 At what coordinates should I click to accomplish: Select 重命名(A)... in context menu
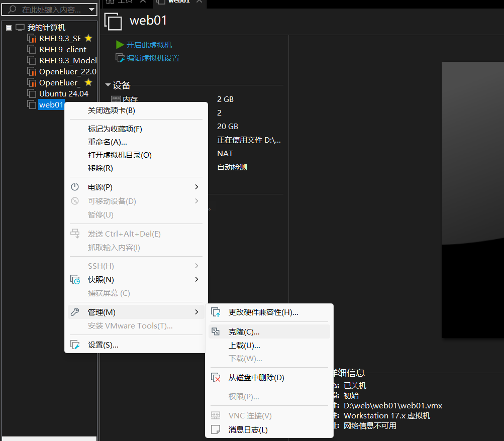136,142
